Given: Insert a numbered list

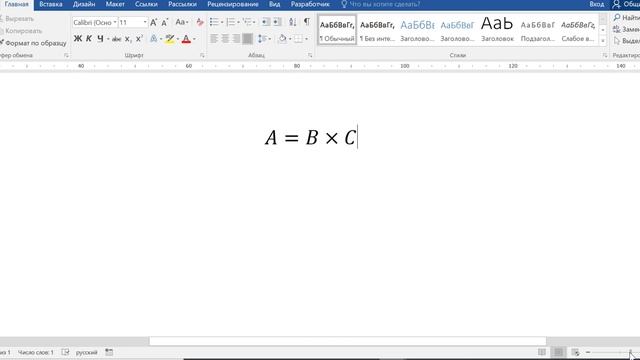Looking at the screenshot, I should (231, 22).
